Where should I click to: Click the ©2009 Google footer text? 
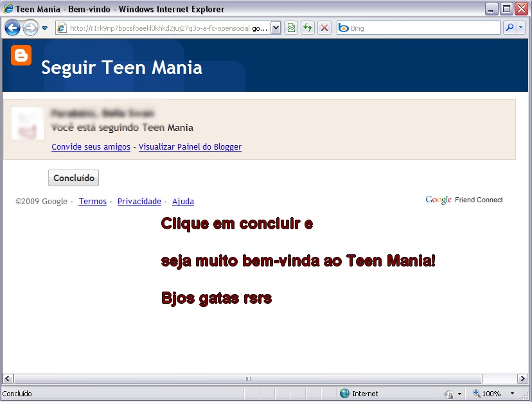coord(41,202)
